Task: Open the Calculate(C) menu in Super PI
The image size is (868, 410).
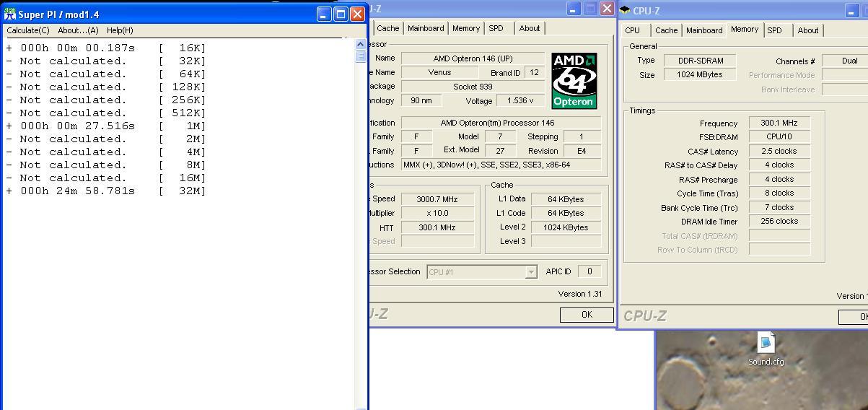Action: pos(28,30)
